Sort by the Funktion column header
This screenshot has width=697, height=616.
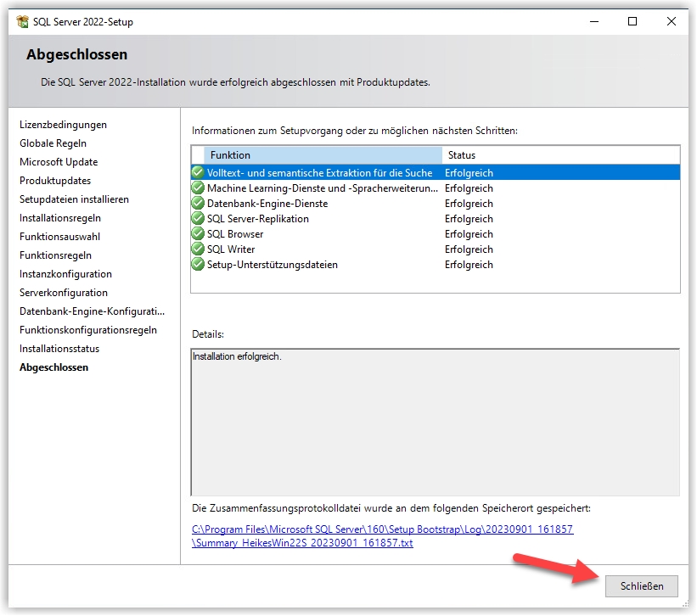[323, 155]
